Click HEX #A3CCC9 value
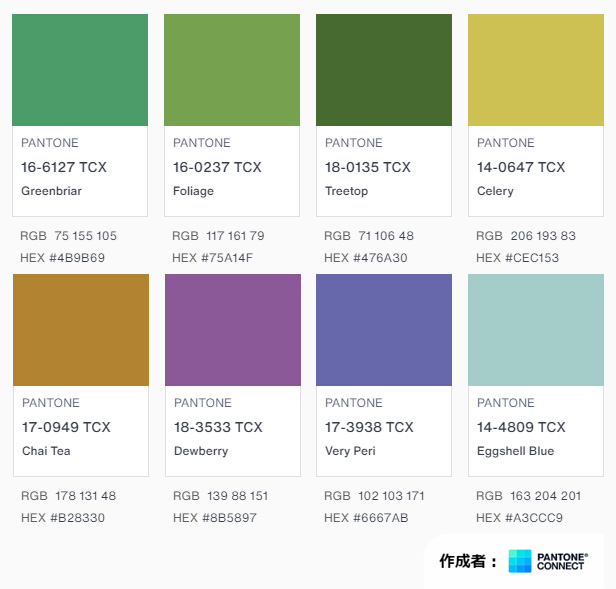The image size is (616, 589). click(x=519, y=518)
